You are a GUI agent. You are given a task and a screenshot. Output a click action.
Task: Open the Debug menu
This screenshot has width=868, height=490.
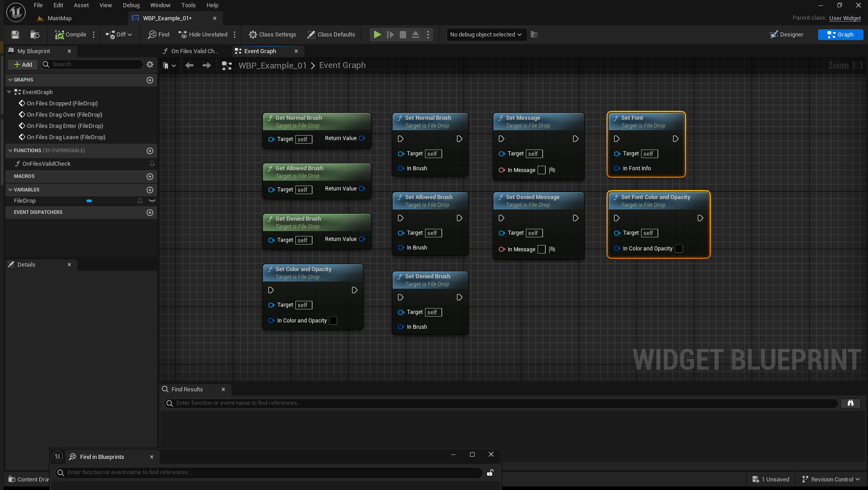coord(131,5)
